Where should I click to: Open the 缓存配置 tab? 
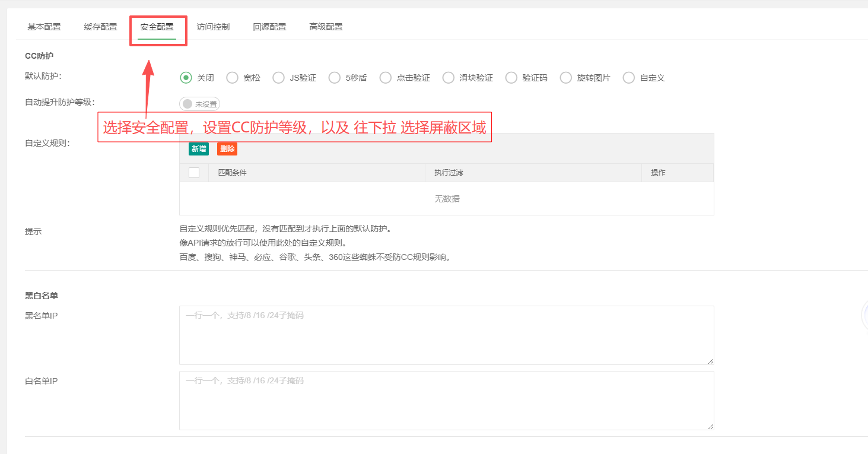point(100,27)
